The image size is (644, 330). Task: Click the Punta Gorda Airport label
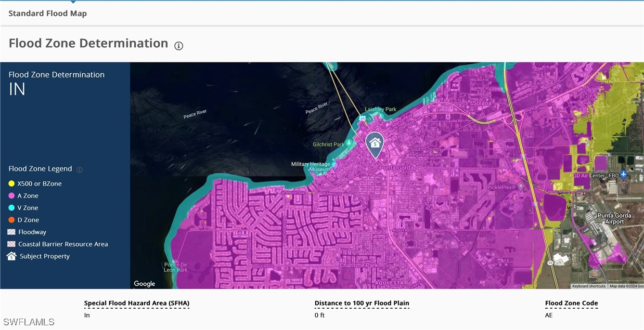pos(614,219)
